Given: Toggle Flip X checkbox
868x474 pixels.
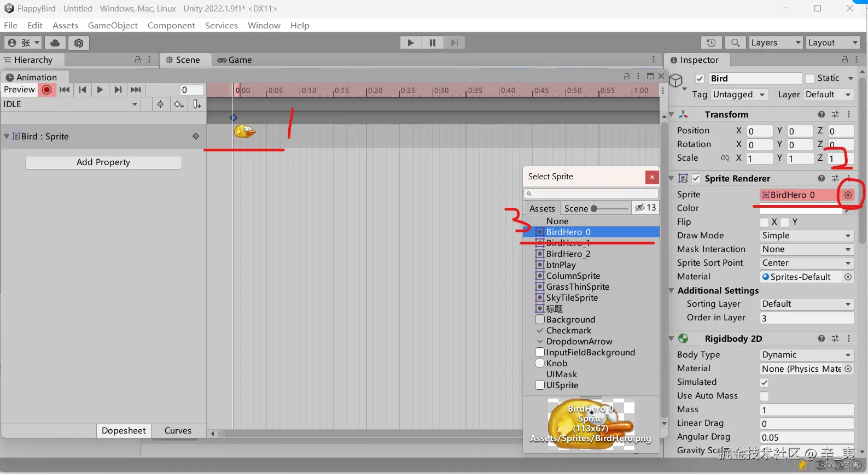Looking at the screenshot, I should (x=765, y=222).
